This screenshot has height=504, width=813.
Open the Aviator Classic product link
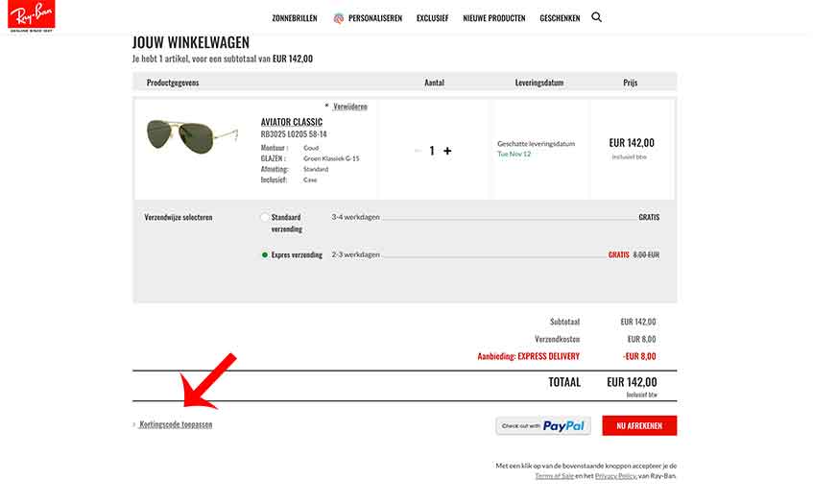[292, 122]
